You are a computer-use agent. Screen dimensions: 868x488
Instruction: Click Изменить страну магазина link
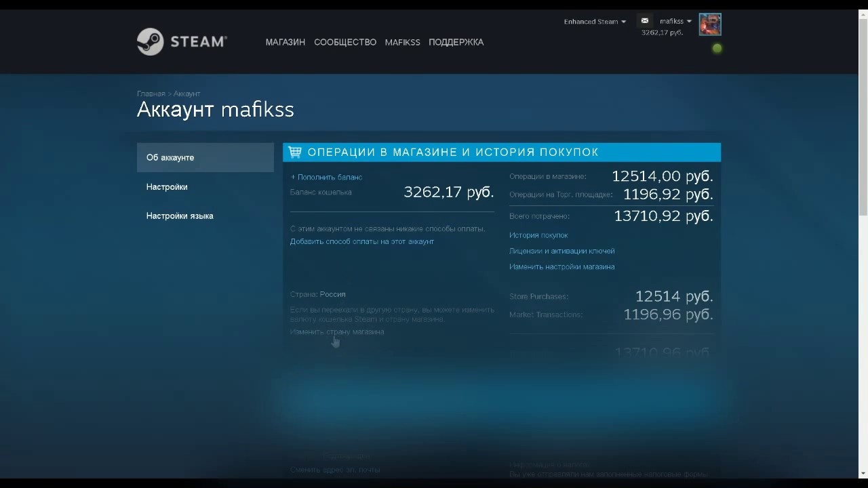337,331
